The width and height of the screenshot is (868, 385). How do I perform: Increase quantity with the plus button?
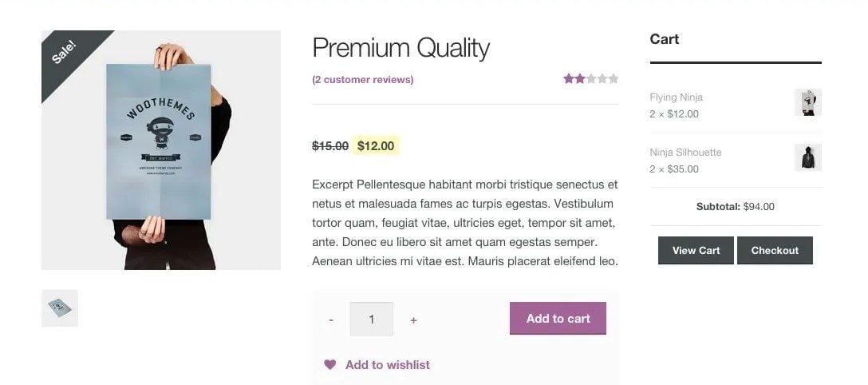(413, 320)
